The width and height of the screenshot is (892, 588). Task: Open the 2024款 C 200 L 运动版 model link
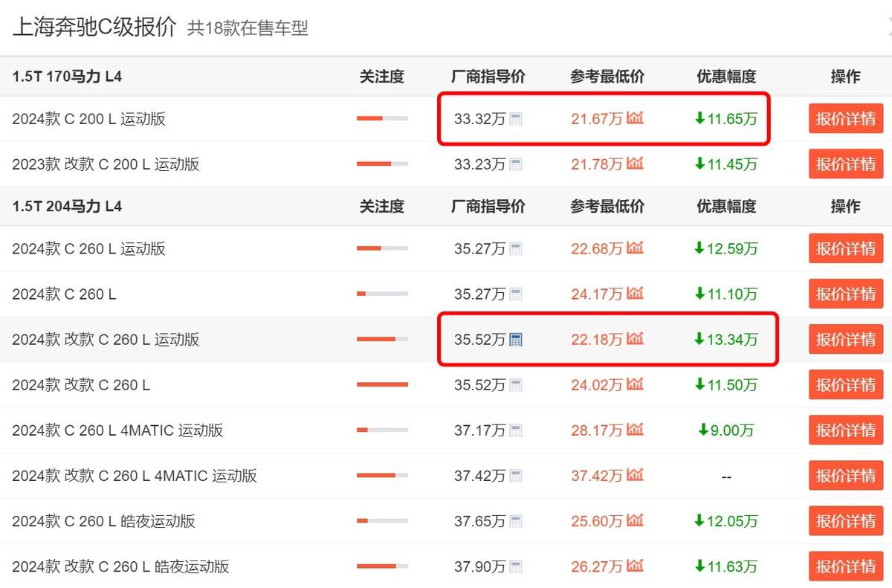click(x=88, y=119)
